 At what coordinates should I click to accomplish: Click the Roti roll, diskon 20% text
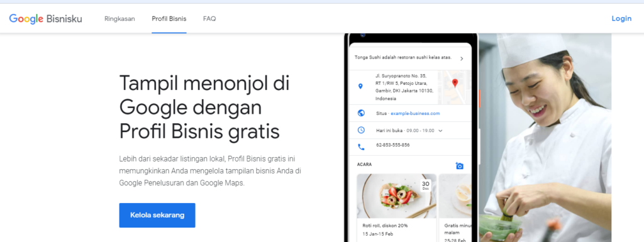tap(385, 225)
